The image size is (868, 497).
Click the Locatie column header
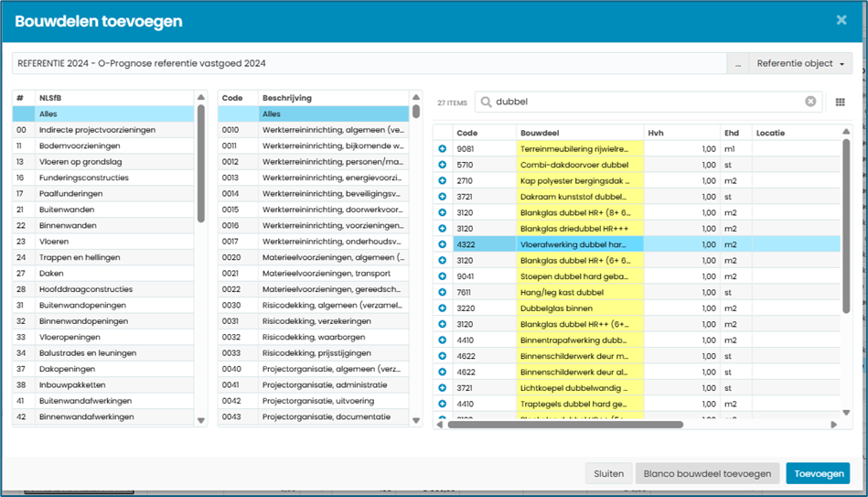796,133
